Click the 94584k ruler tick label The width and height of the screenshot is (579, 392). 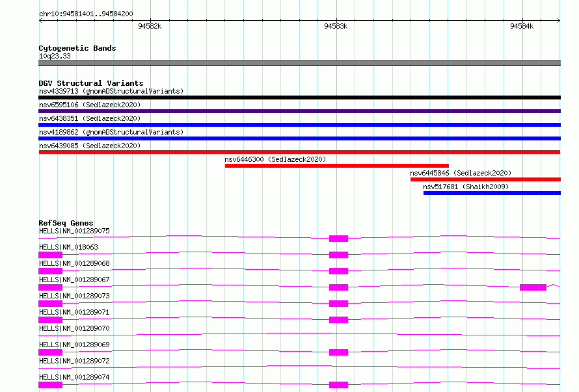point(522,26)
